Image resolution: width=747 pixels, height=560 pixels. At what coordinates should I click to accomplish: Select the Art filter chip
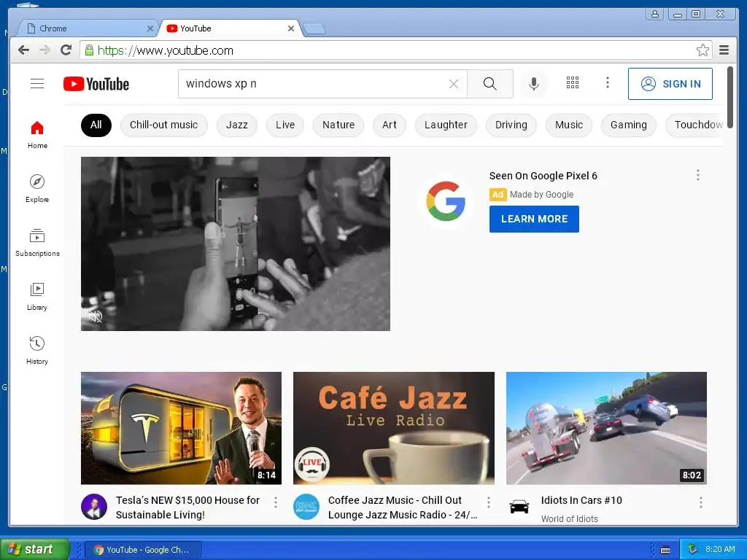[x=390, y=125]
